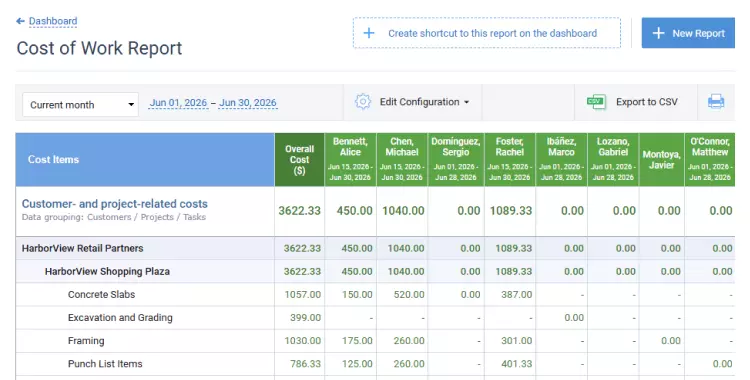This screenshot has width=750, height=380.
Task: Click Concrete Slabs overall cost 1057.00
Action: [x=303, y=295]
